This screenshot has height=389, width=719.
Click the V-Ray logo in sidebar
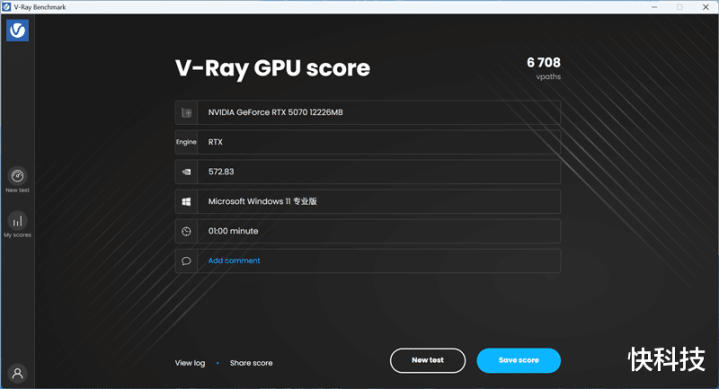click(17, 30)
